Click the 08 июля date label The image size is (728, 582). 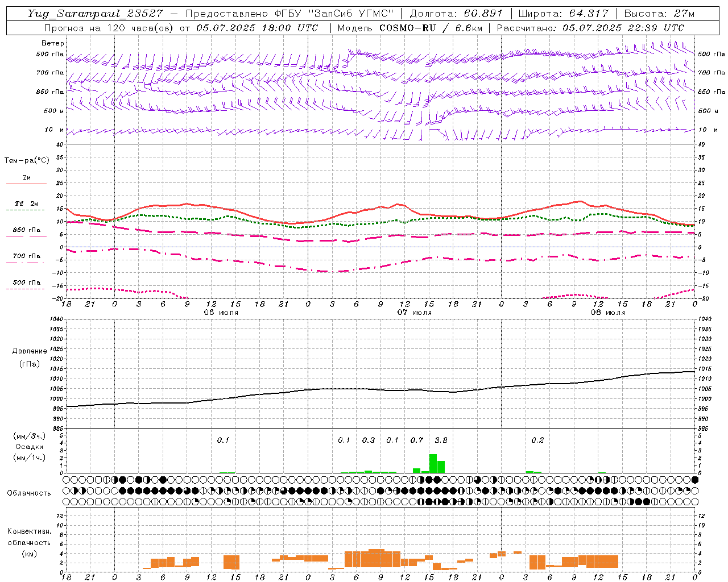pyautogui.click(x=607, y=313)
